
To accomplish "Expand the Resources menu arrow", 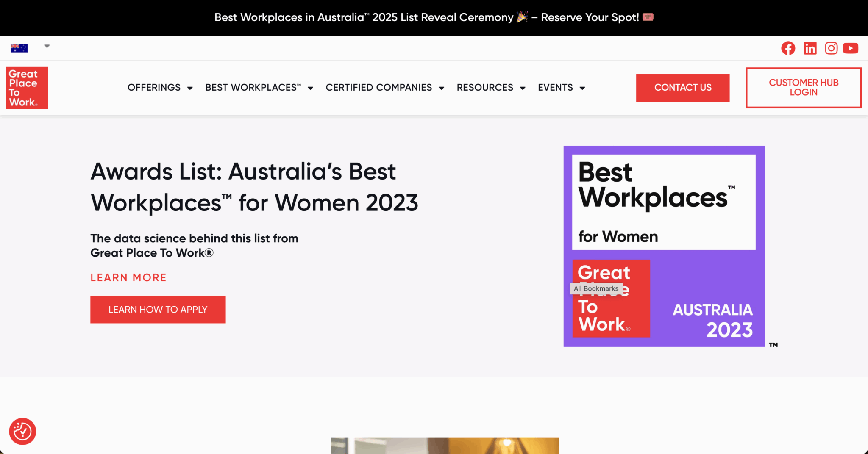I will pyautogui.click(x=523, y=88).
